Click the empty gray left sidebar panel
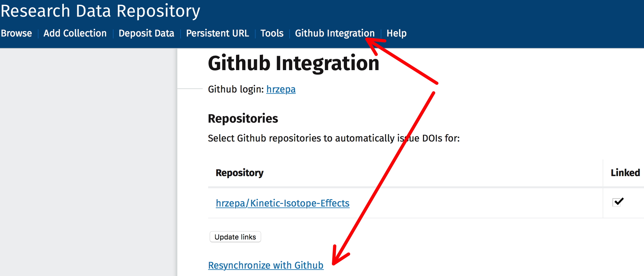Viewport: 644px width, 276px height. coord(88,160)
